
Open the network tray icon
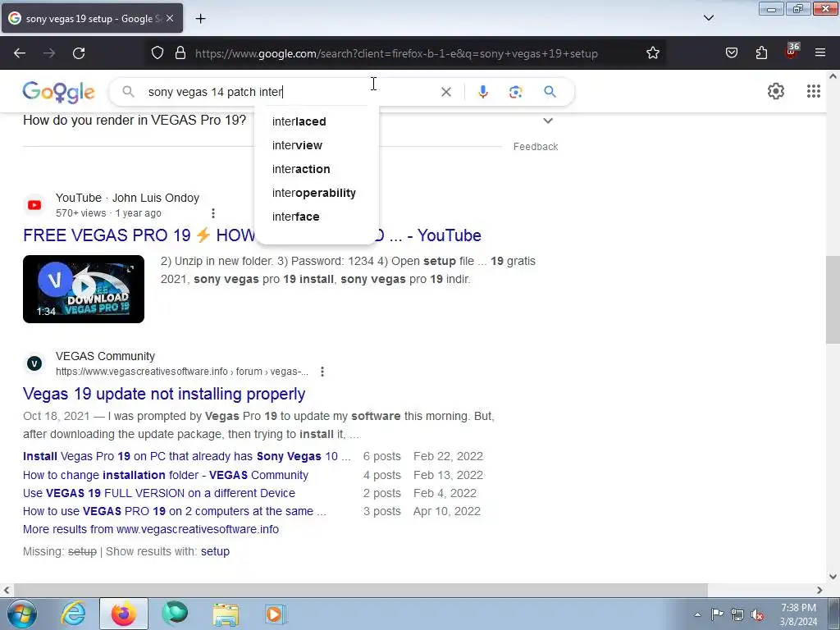737,614
